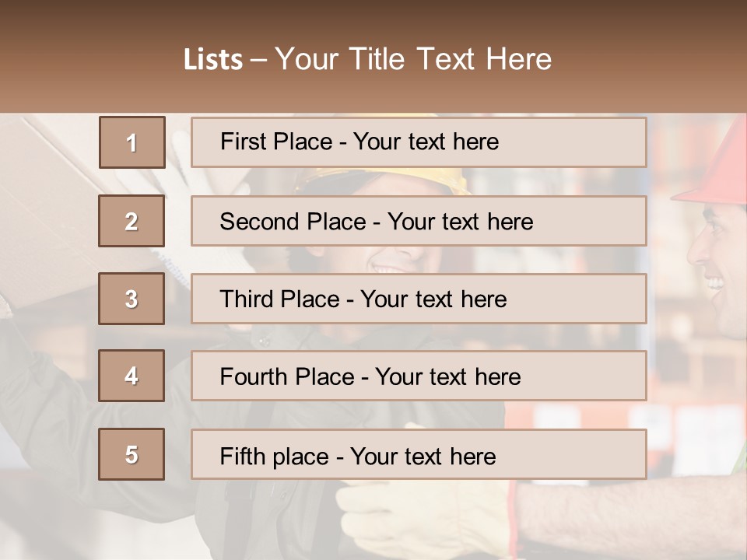Select the Third Place text bar
The image size is (747, 560).
419,299
